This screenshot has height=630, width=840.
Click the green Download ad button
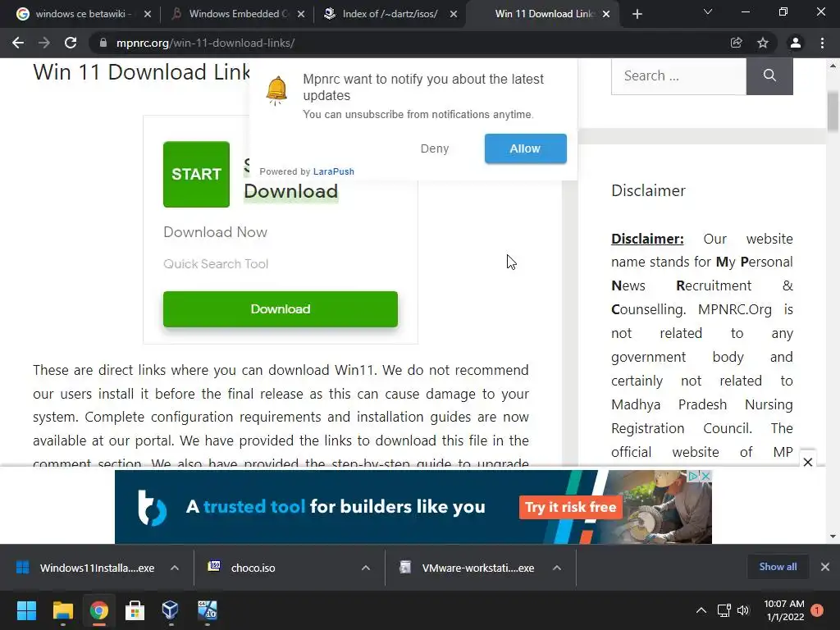pyautogui.click(x=281, y=309)
